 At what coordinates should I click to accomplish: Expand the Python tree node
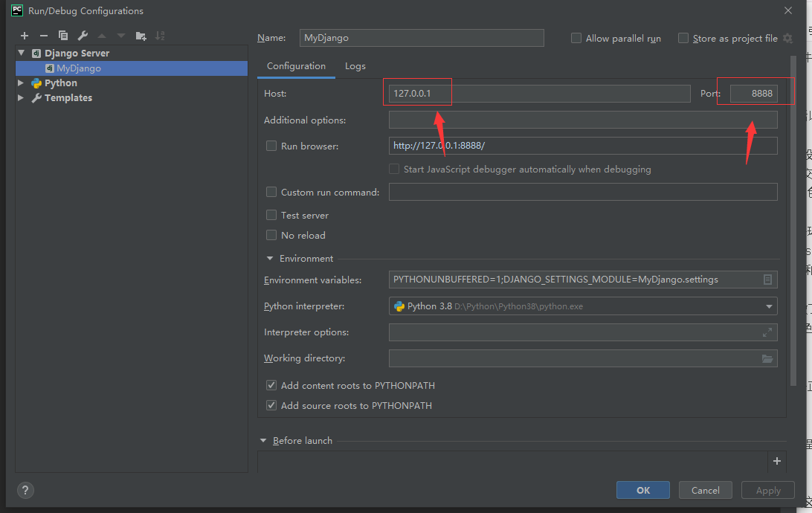[21, 83]
